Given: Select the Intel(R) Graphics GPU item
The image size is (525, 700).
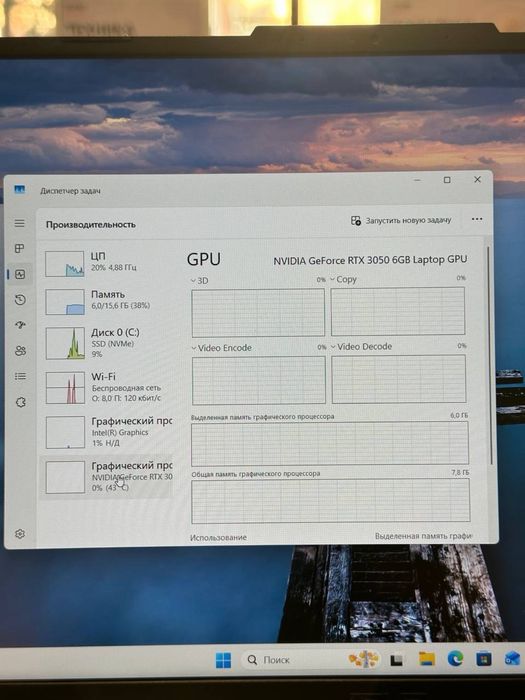Looking at the screenshot, I should (106, 432).
